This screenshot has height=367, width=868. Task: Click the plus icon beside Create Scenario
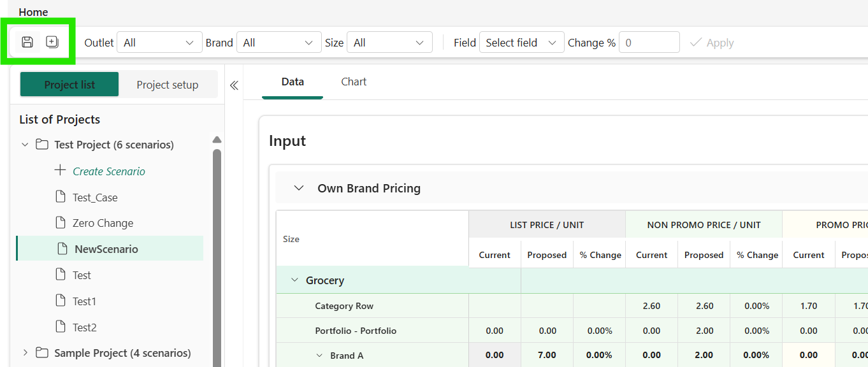60,171
